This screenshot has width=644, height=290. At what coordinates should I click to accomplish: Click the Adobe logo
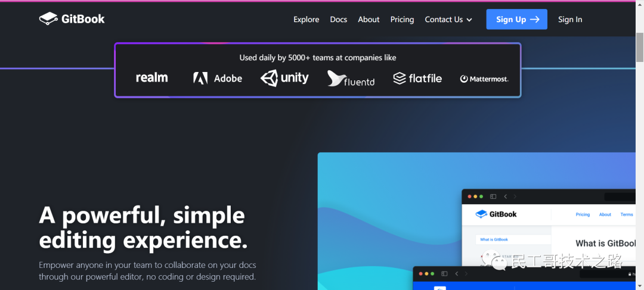pos(217,78)
